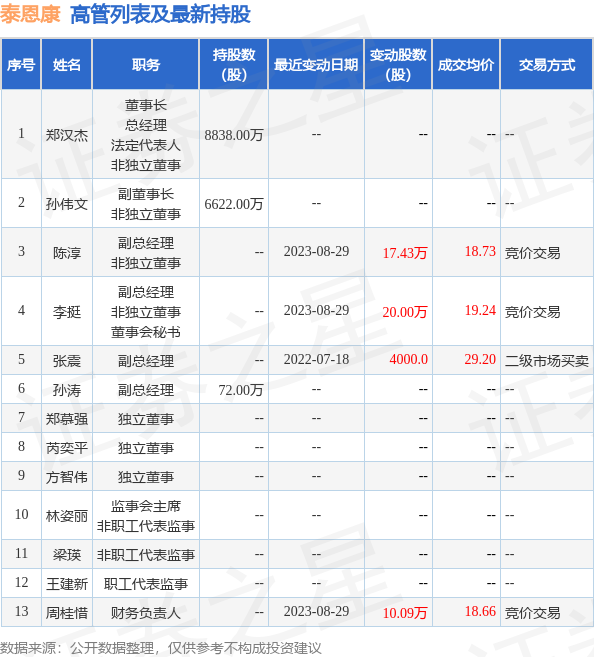Click average price 19.24
This screenshot has width=594, height=657.
480,310
